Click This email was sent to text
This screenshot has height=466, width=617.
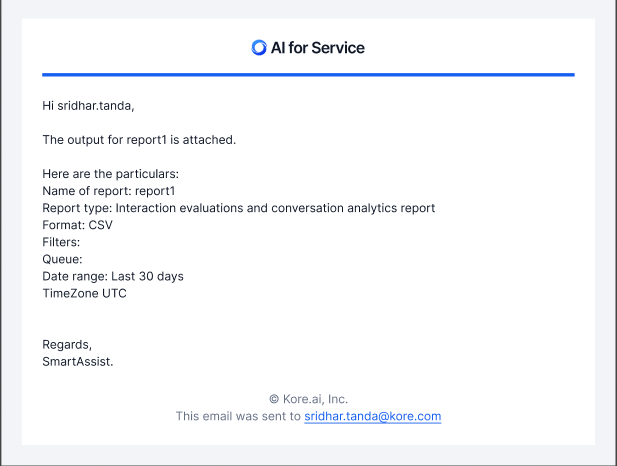point(238,416)
